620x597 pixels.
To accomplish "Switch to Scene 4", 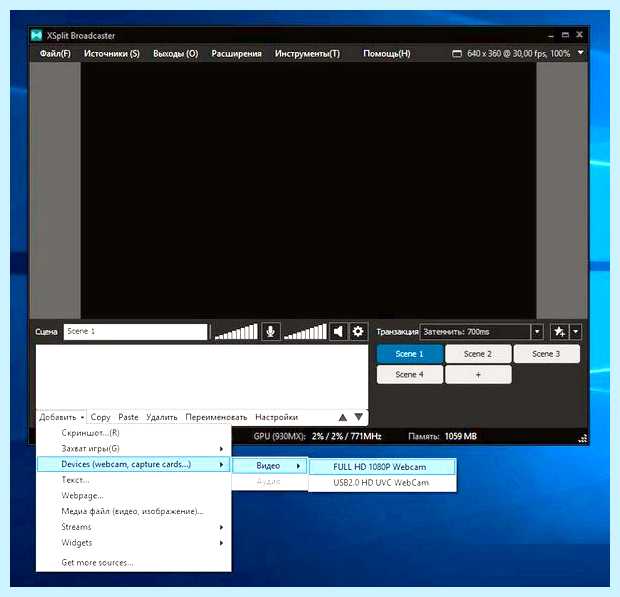I will [x=410, y=374].
